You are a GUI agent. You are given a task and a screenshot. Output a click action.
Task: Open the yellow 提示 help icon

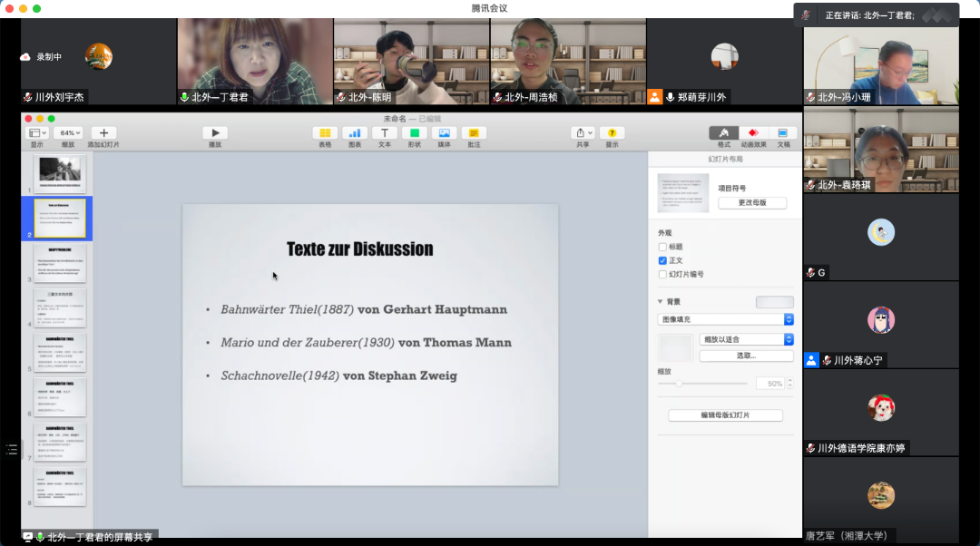(x=612, y=133)
